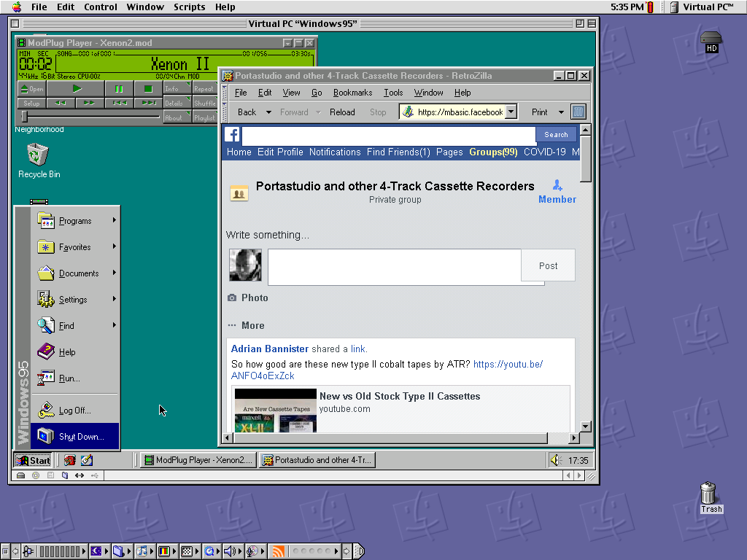Open Find Friends(1) link
This screenshot has height=560, width=747.
(x=398, y=152)
